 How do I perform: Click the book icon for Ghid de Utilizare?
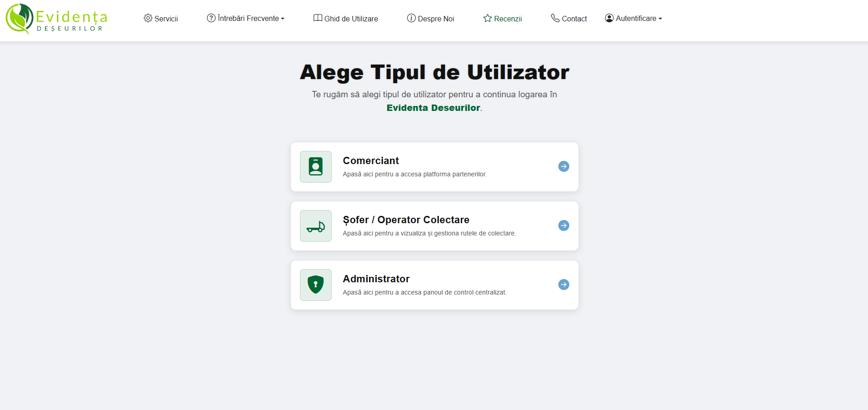318,18
